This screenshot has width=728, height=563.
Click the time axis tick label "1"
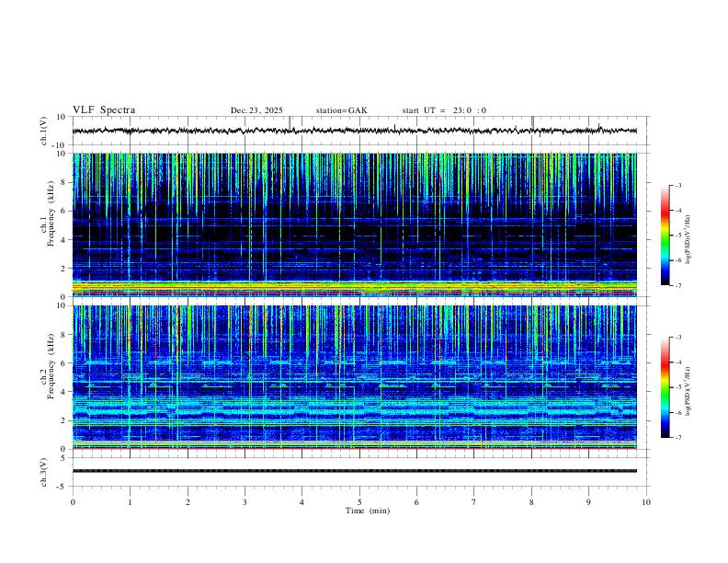(x=130, y=502)
